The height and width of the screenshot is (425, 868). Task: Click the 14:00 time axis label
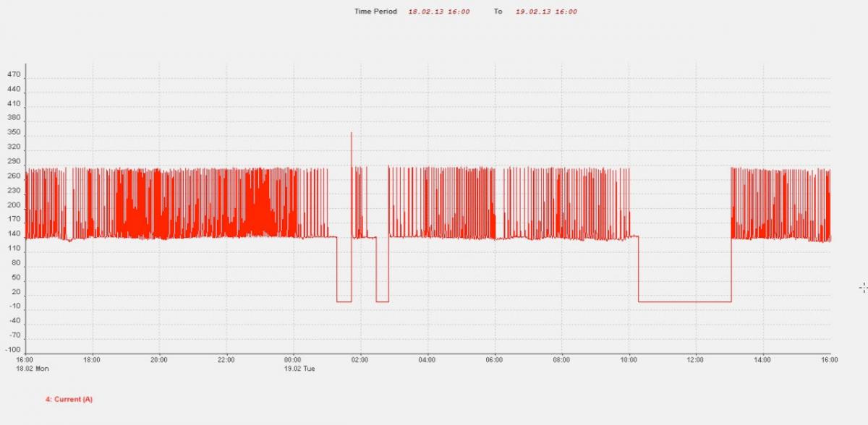coord(762,359)
